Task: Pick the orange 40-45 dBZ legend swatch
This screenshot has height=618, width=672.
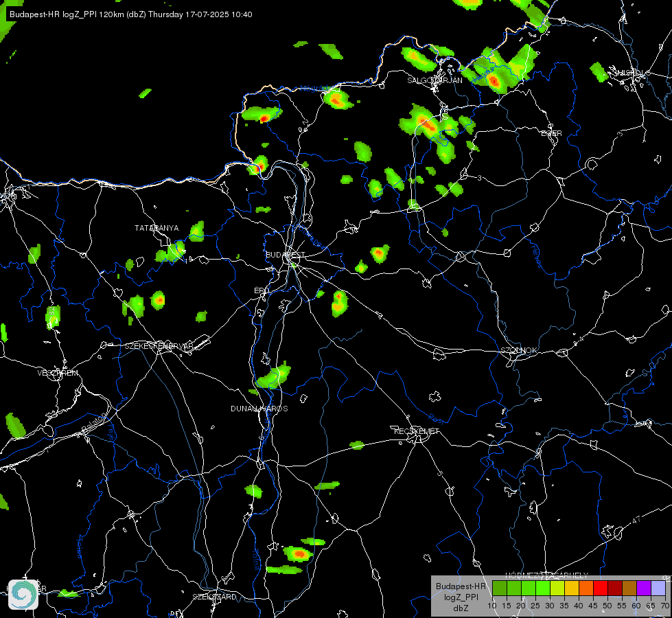Action: [x=586, y=588]
